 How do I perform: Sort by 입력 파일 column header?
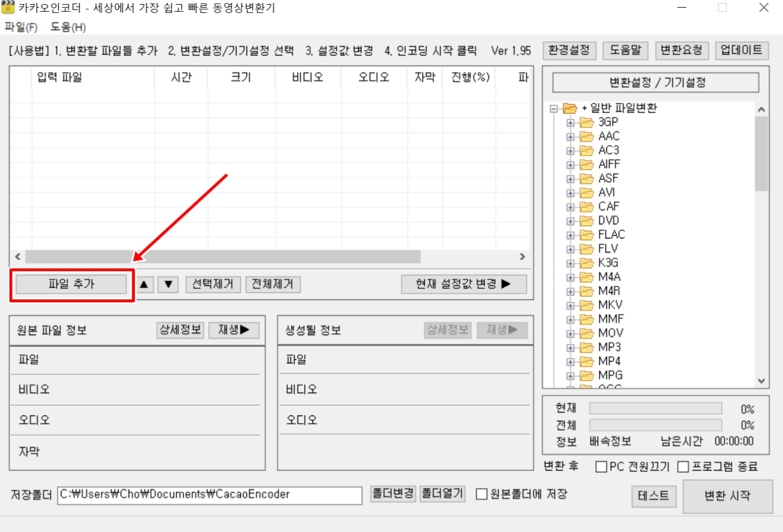click(x=94, y=78)
